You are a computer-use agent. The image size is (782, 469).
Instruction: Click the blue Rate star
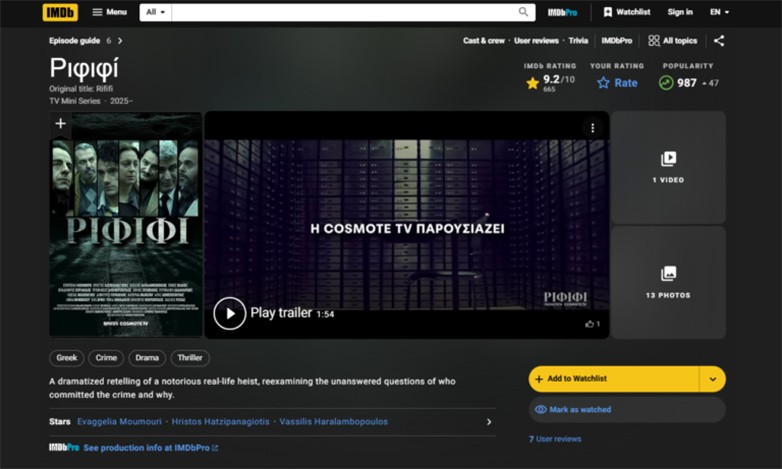(x=603, y=83)
